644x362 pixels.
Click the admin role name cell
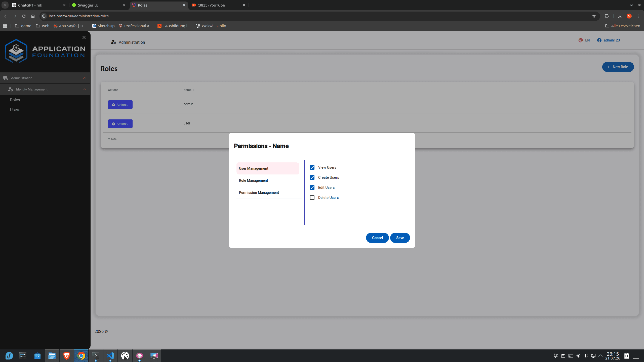(x=188, y=104)
